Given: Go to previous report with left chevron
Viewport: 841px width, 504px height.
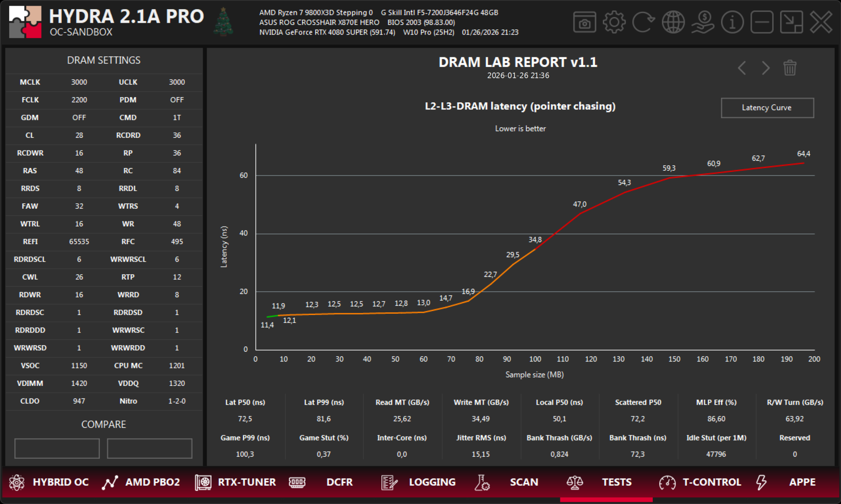Looking at the screenshot, I should coord(742,68).
